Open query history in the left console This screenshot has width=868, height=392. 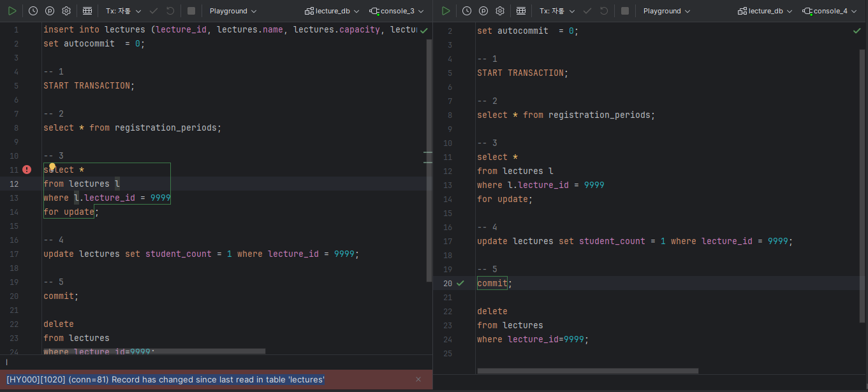pyautogui.click(x=33, y=11)
